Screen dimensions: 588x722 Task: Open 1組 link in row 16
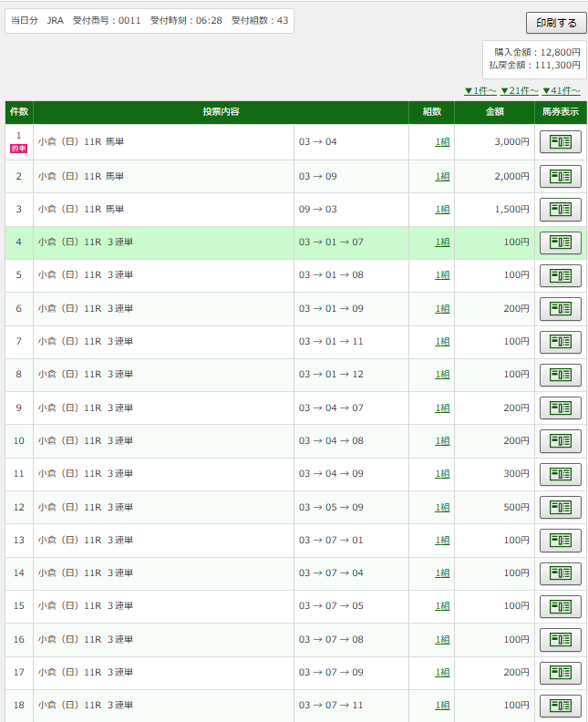tap(442, 640)
